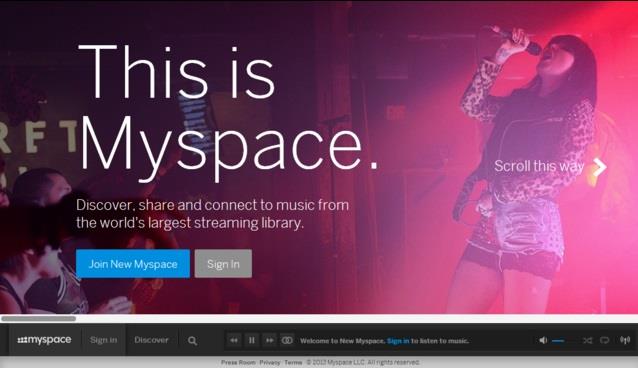Toggle repeat mode in the player
Screen dimensions: 638x368
605,340
